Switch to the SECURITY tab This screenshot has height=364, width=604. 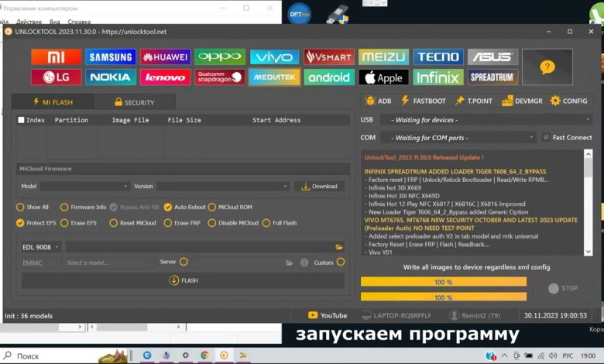point(135,102)
